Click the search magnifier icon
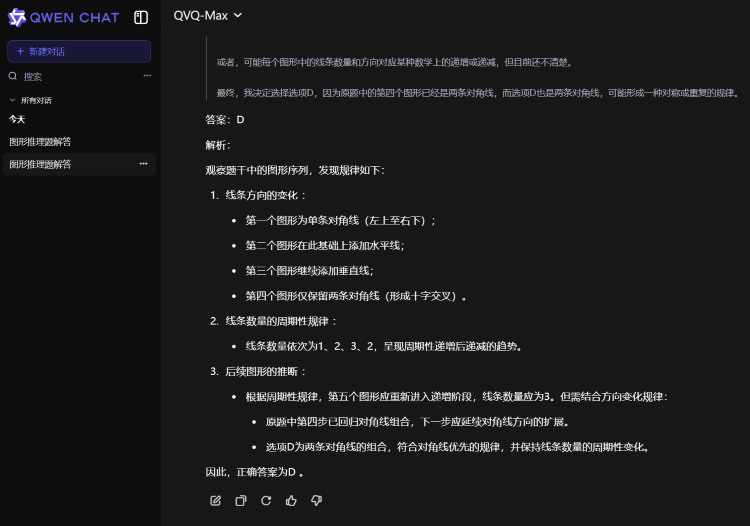The image size is (750, 526). pyautogui.click(x=13, y=76)
